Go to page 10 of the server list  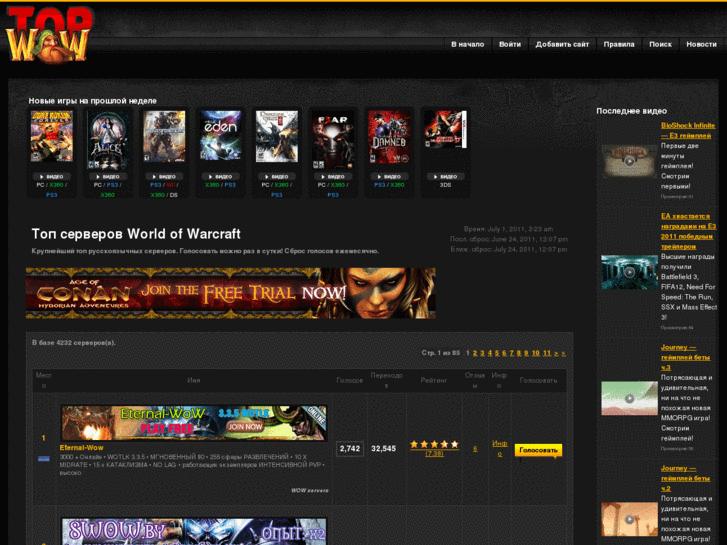point(536,353)
